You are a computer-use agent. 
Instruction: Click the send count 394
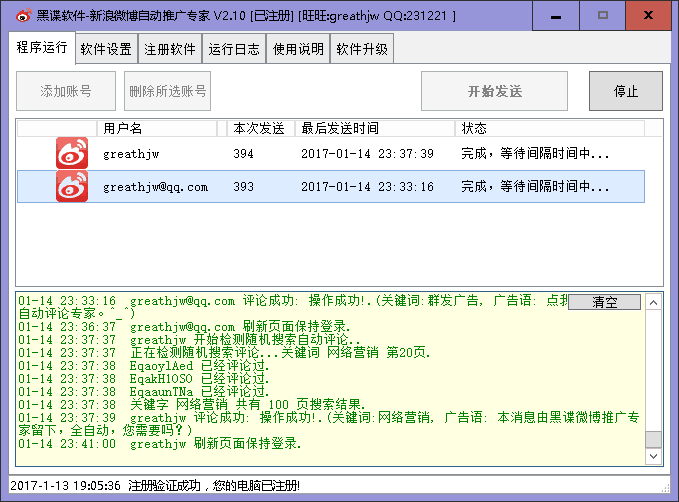243,154
